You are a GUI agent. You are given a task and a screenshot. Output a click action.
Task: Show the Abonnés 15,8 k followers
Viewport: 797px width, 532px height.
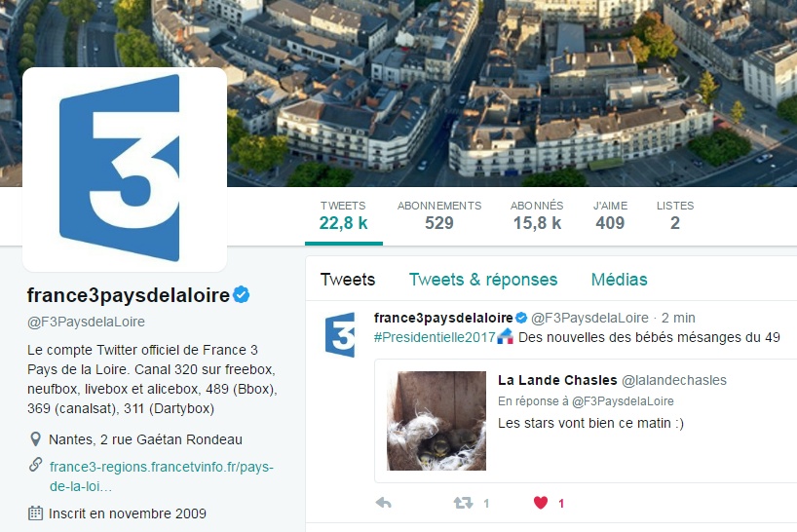[x=537, y=215]
